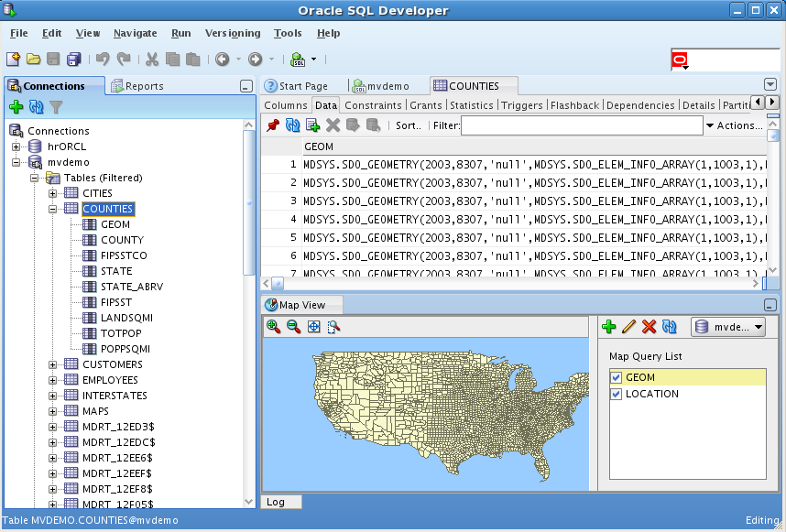Click the Back navigation arrow icon
The height and width of the screenshot is (532, 786).
222,60
